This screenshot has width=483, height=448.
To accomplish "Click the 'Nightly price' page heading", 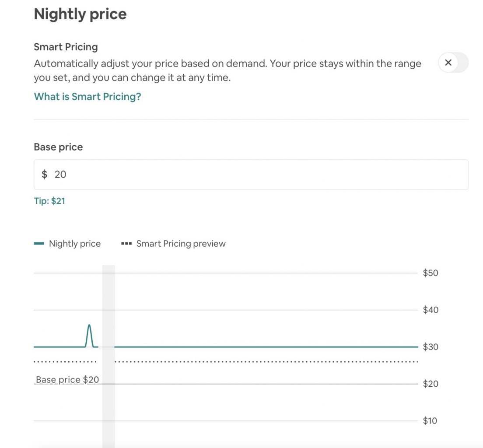I will coord(80,14).
